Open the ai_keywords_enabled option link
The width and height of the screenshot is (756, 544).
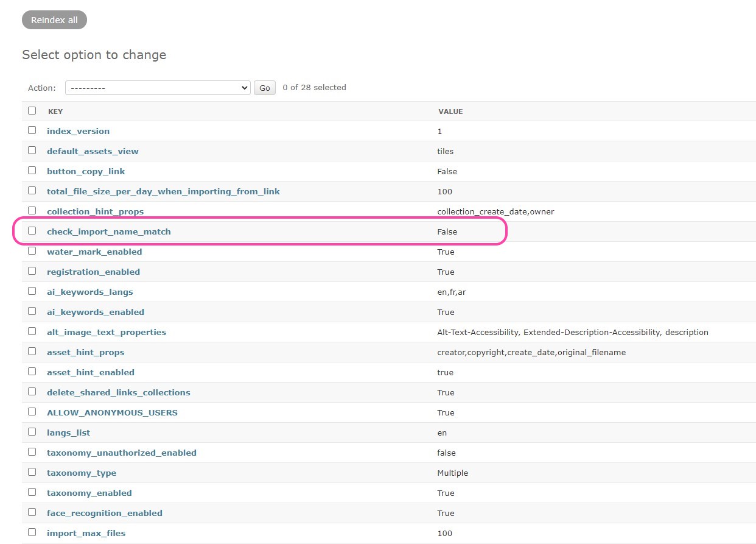pyautogui.click(x=96, y=312)
